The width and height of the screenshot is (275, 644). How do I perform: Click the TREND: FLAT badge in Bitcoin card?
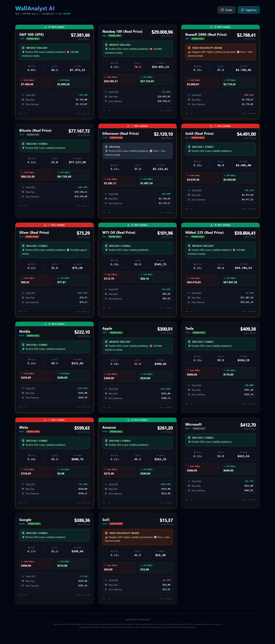click(x=33, y=135)
